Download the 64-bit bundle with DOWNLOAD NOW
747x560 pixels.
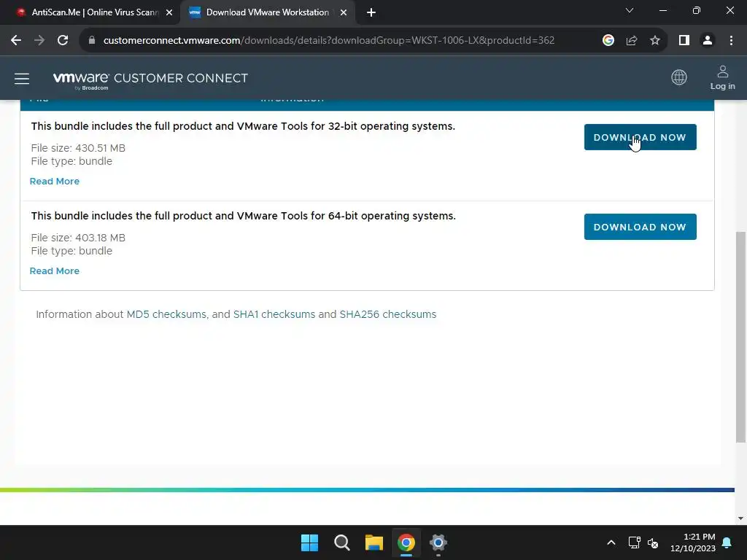[640, 227]
